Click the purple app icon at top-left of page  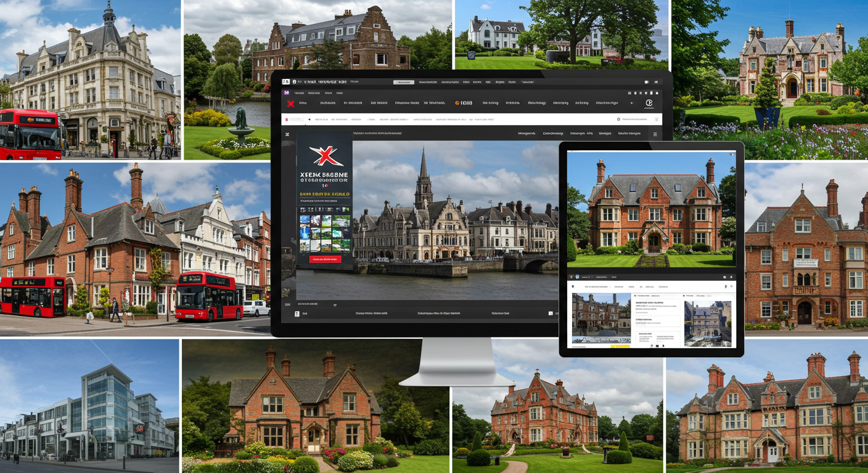[286, 93]
